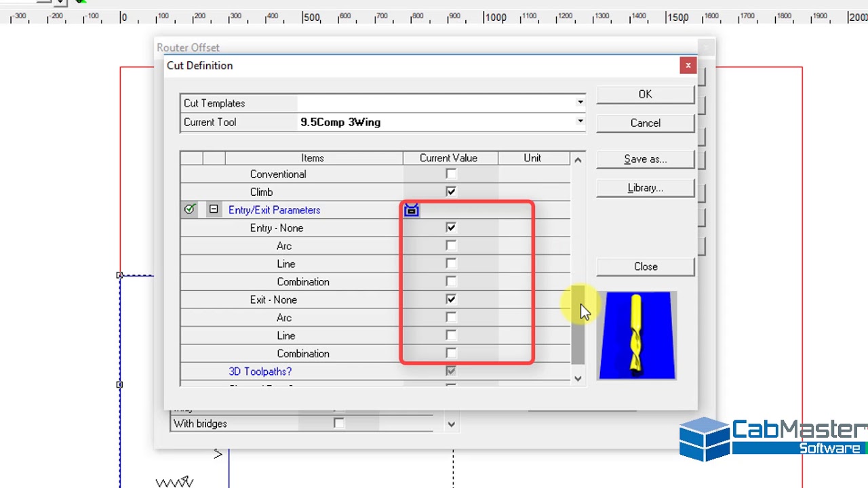Enable the Line checkbox under Exit
The height and width of the screenshot is (488, 868).
(x=451, y=335)
